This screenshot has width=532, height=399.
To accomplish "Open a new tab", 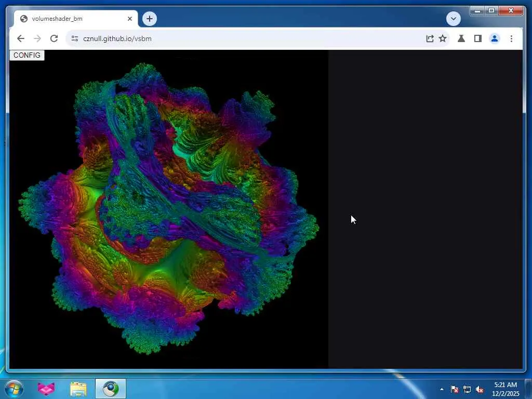I will (150, 19).
